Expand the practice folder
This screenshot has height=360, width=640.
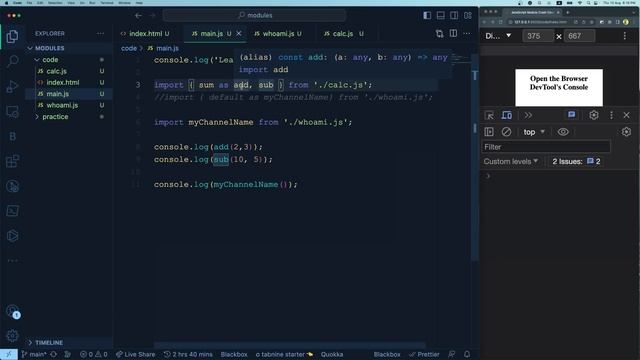(55, 117)
